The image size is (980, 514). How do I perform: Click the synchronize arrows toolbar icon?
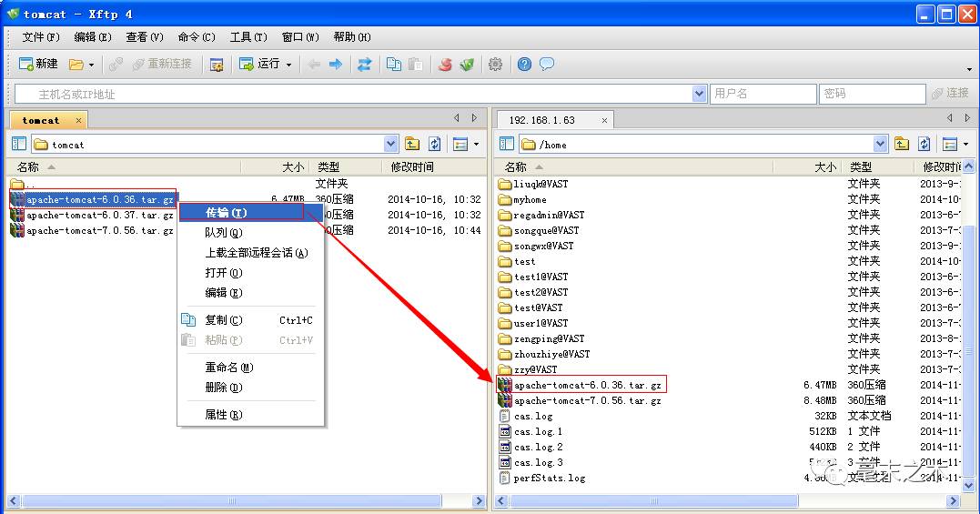click(364, 65)
